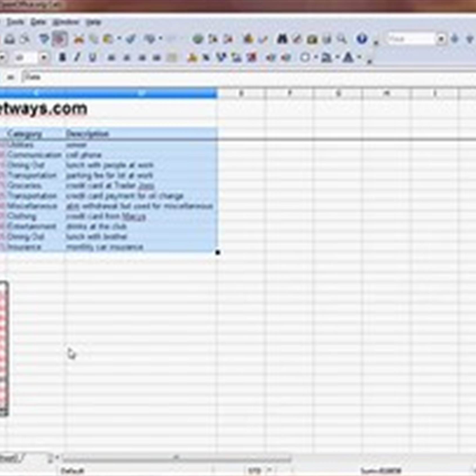The image size is (476, 476).
Task: Toggle Italic formatting
Action: pyautogui.click(x=77, y=58)
